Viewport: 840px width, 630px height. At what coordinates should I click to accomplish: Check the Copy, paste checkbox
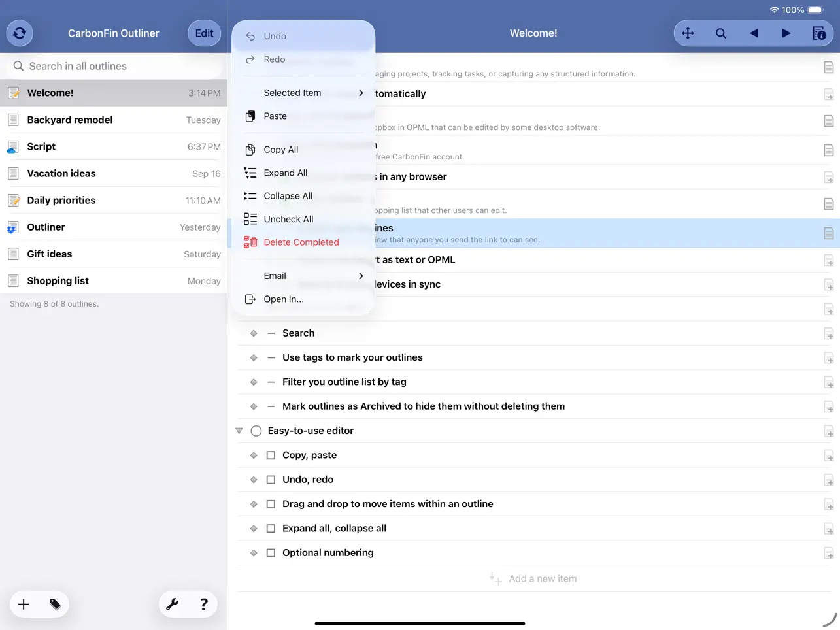pos(271,455)
